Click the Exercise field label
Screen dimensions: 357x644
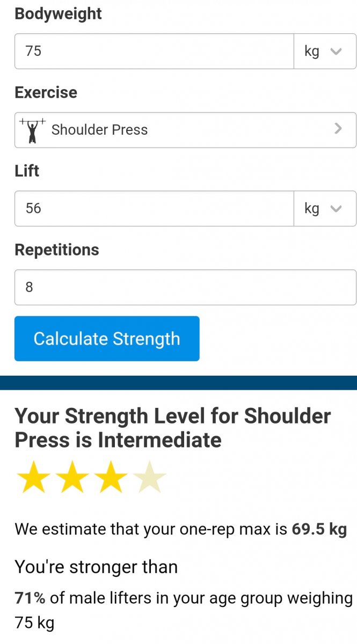[46, 92]
